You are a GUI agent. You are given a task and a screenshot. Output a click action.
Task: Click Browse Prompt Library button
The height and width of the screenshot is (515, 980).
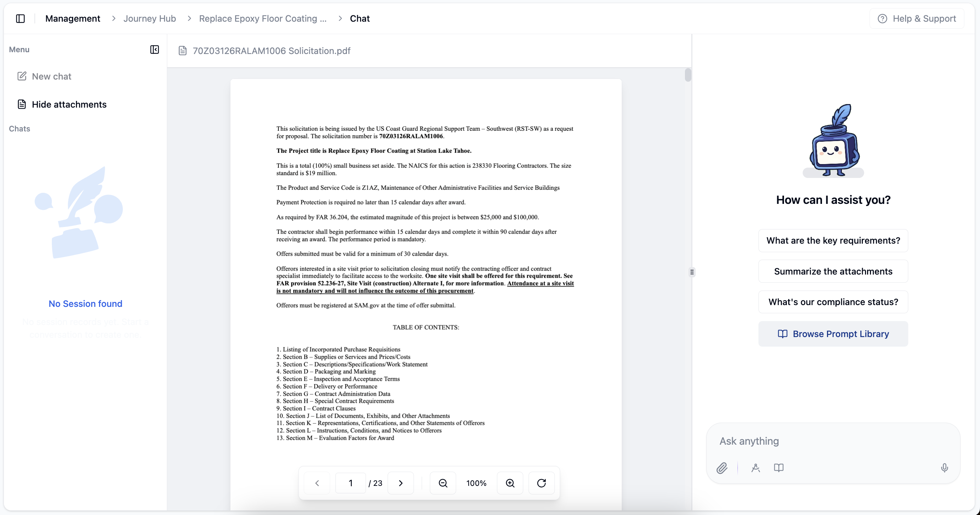833,334
